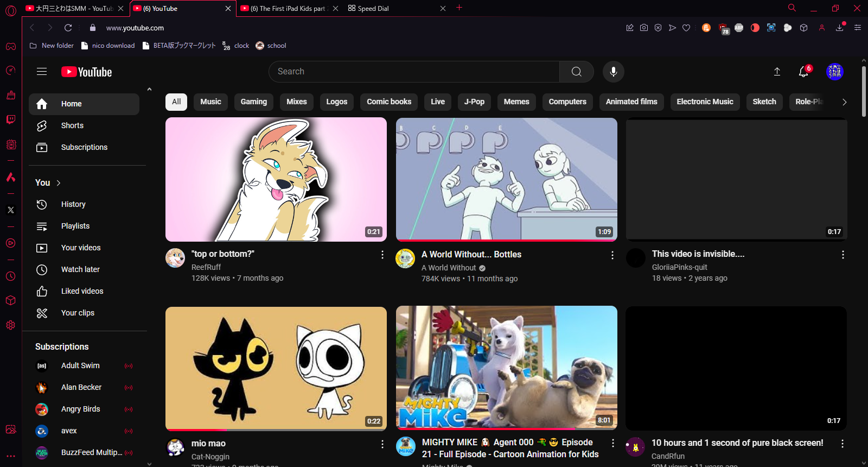Start voice search with microphone icon

pos(614,72)
